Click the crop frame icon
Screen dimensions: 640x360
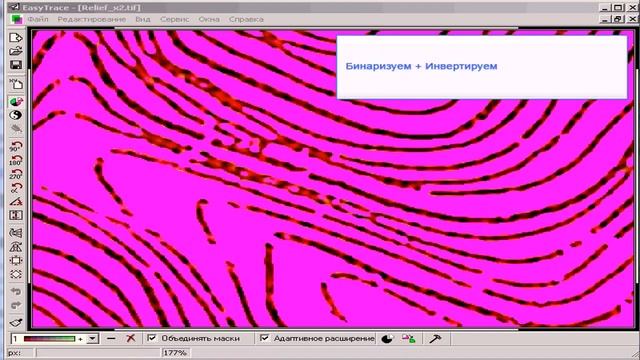pos(16,260)
